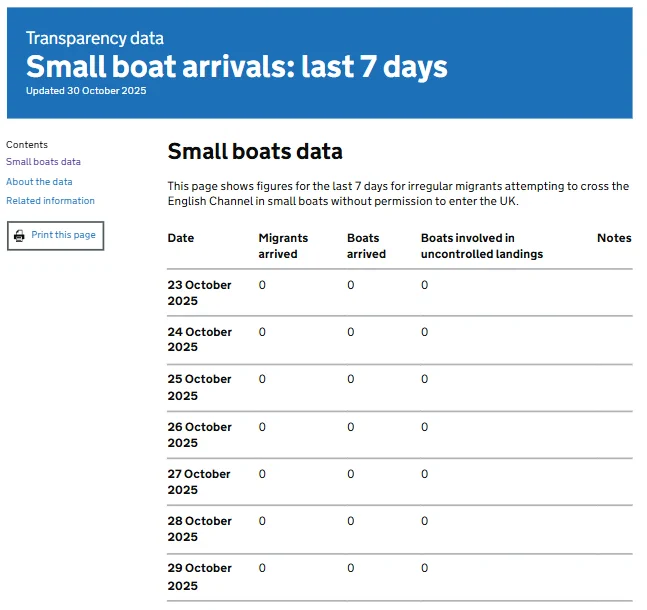The height and width of the screenshot is (610, 647).
Task: Click the 'Notes' column header
Action: point(614,238)
